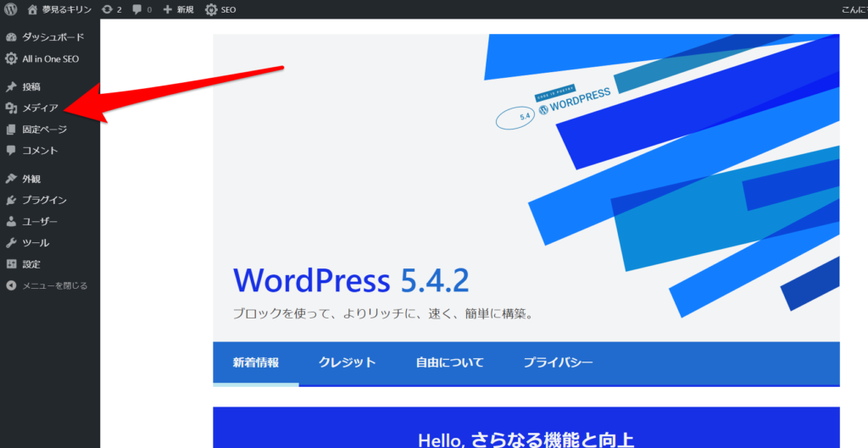This screenshot has height=448, width=868.
Task: Click the All in One SEO gear icon
Action: (11, 58)
